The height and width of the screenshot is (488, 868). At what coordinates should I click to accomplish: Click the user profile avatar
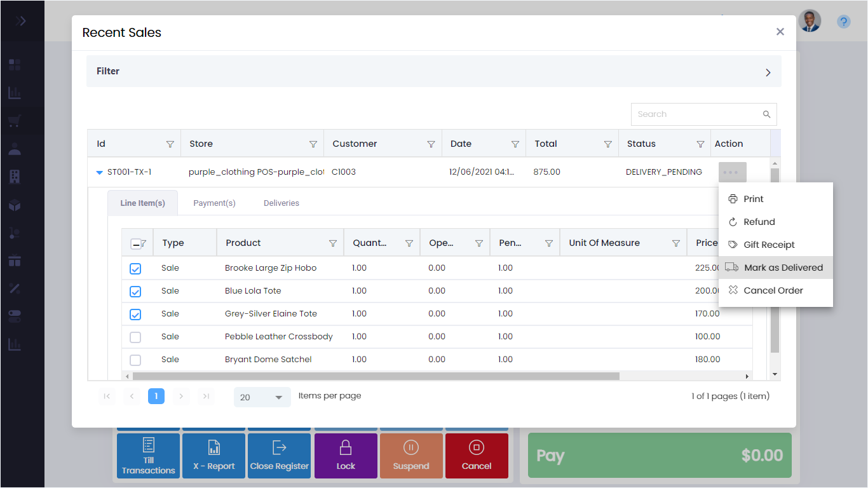[810, 21]
